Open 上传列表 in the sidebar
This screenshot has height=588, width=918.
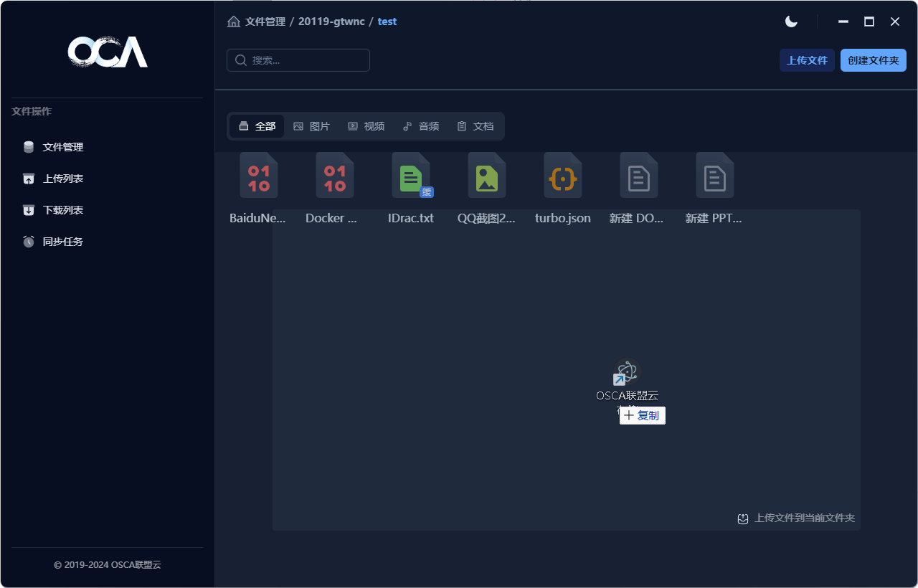click(x=63, y=179)
